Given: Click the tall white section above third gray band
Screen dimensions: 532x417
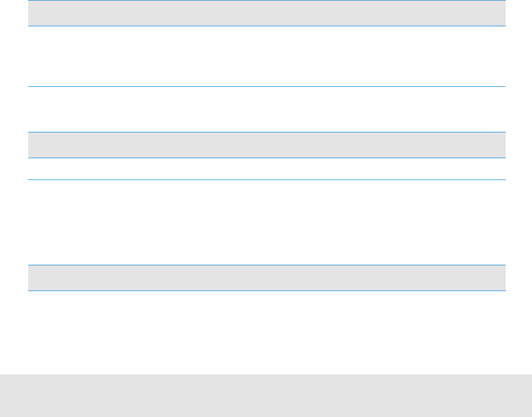Looking at the screenshot, I should tap(266, 222).
